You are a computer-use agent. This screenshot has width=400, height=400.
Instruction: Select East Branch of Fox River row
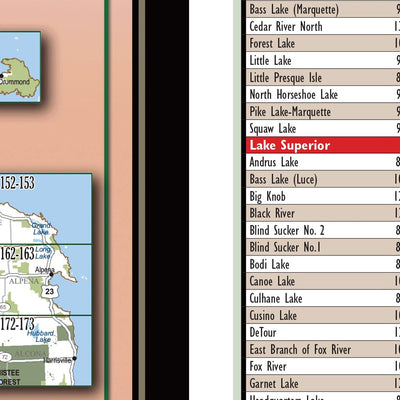point(323,349)
